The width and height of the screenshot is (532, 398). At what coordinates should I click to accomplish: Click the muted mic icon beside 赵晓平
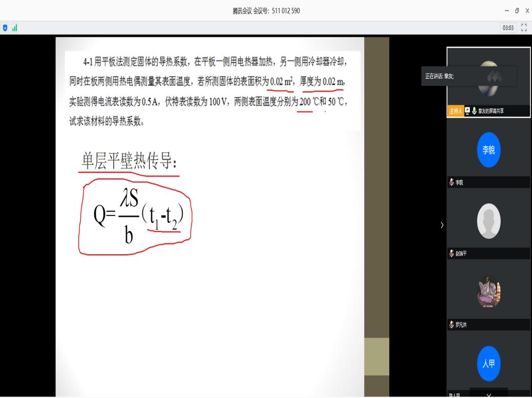point(451,253)
